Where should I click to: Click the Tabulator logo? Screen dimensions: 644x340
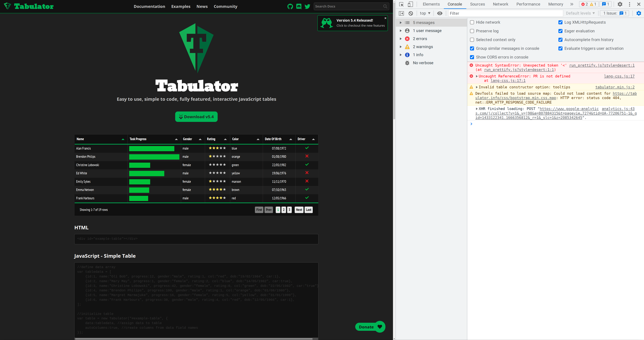tap(28, 6)
